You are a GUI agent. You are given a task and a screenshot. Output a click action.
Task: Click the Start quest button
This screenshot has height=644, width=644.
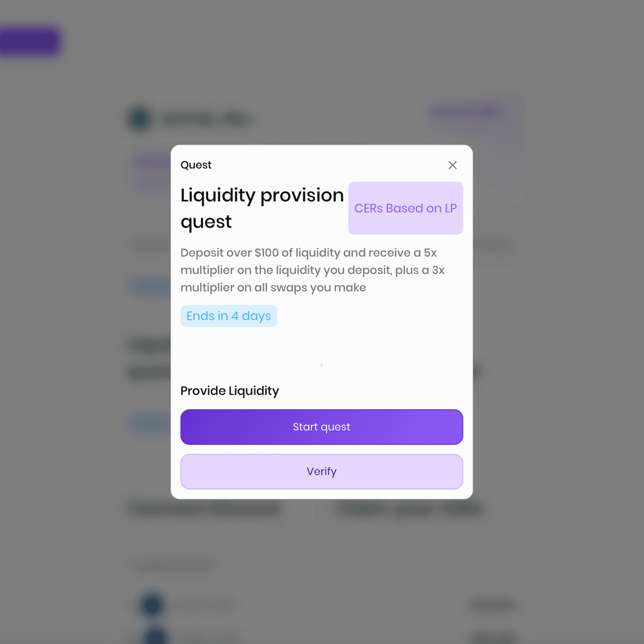click(322, 427)
